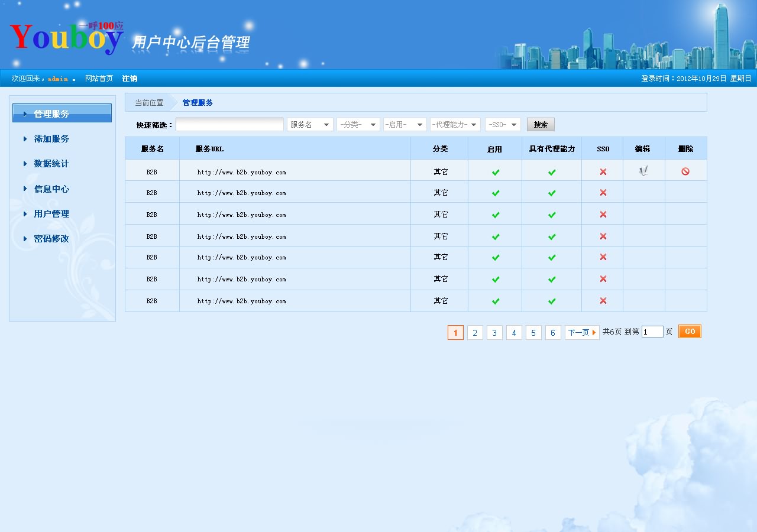Image resolution: width=757 pixels, height=532 pixels.
Task: Open 添加服务 in the sidebar
Action: 51,139
